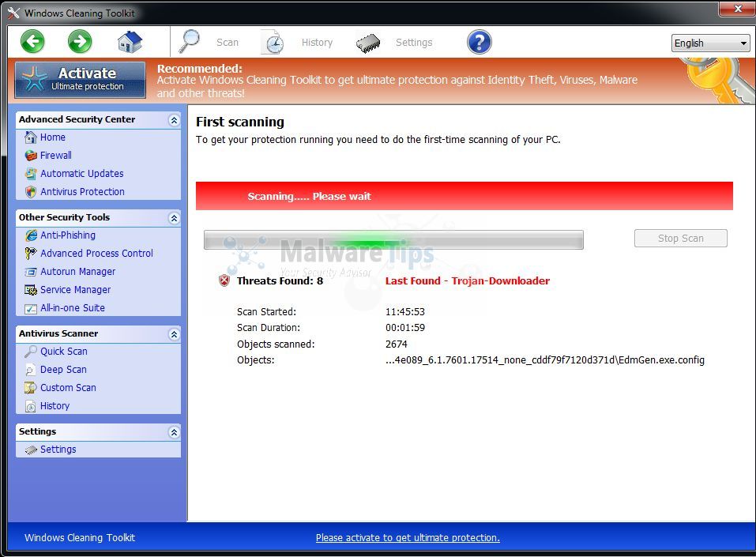756x557 pixels.
Task: Click 'Please activate to get ultimate protection' link
Action: tap(408, 538)
